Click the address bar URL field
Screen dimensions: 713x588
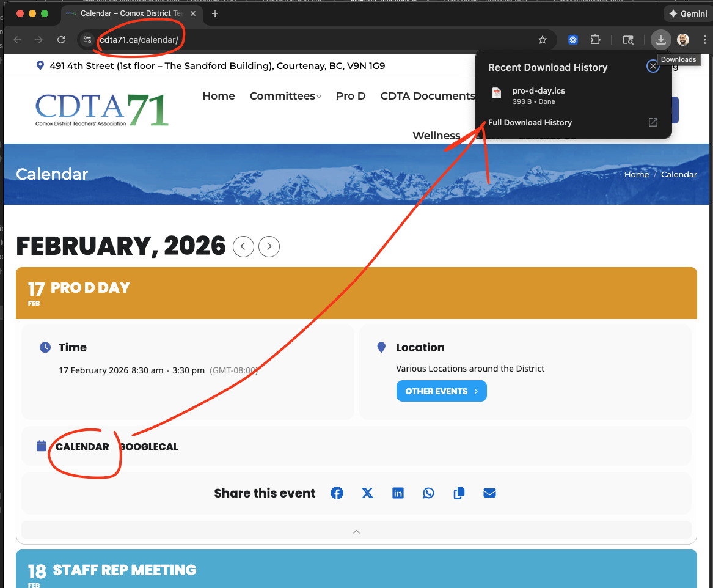[x=305, y=40]
